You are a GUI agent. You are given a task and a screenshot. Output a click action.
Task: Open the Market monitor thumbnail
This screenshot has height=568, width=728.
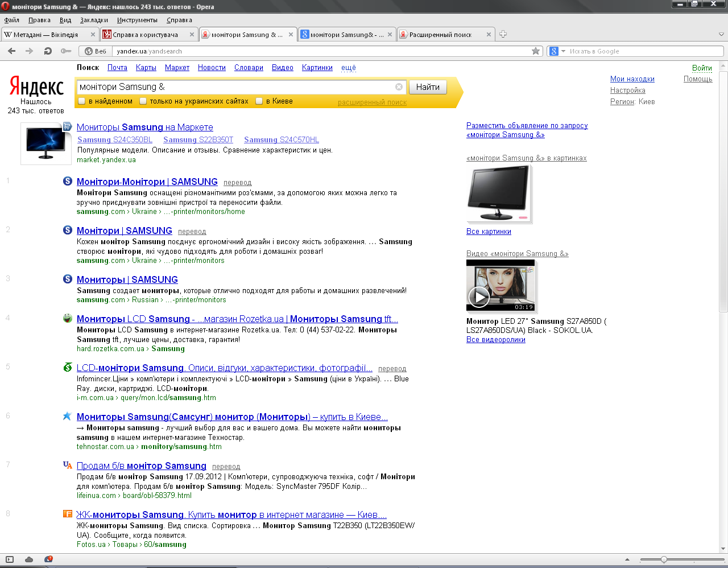[45, 143]
